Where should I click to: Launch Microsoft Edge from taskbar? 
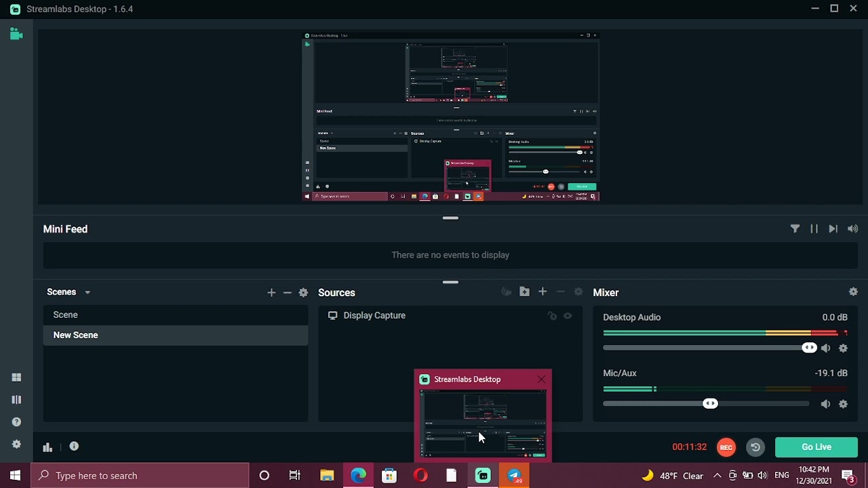(358, 476)
